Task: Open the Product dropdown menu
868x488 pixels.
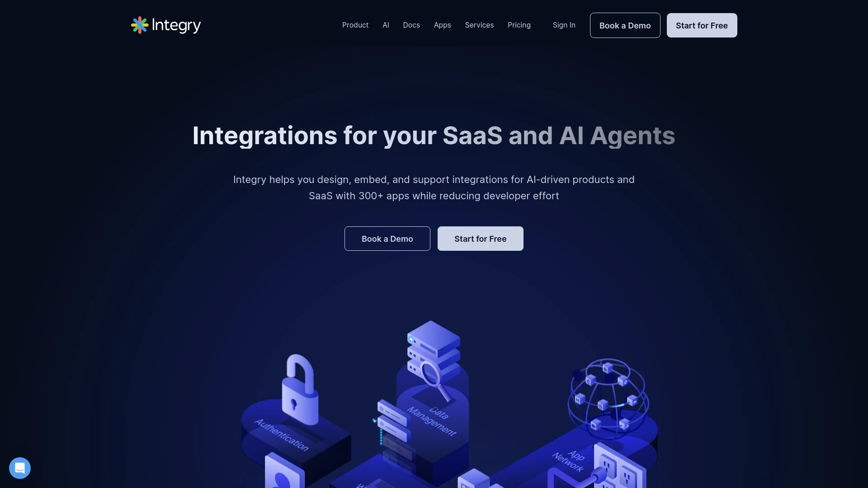Action: 355,25
